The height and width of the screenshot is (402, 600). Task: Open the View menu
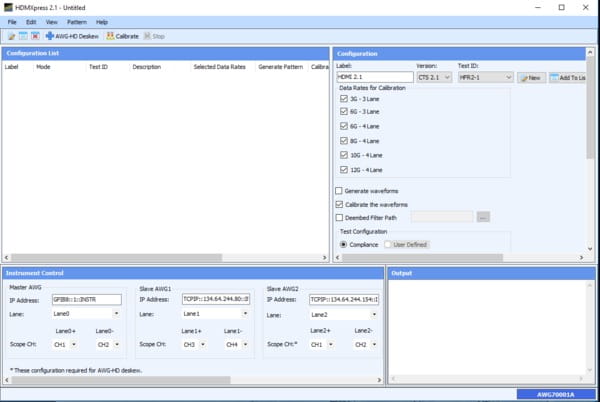[51, 22]
